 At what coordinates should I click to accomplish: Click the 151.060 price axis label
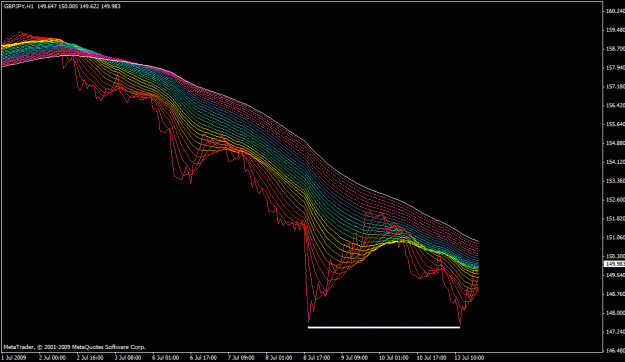pos(615,237)
